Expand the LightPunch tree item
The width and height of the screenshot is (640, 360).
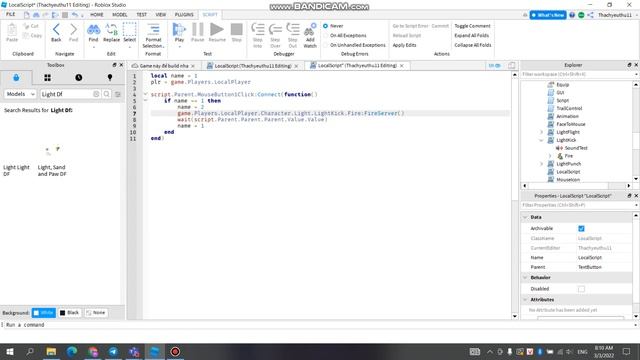(x=542, y=164)
